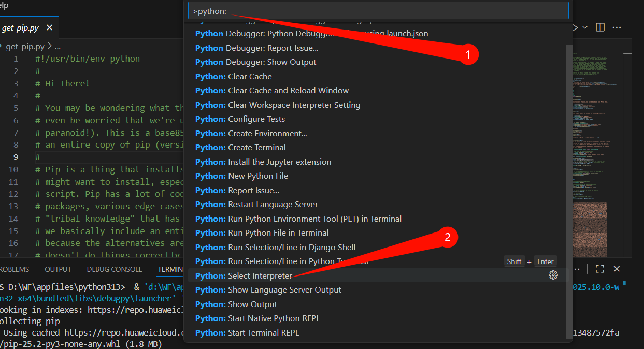Click the pip-25.2-py3-none-any.whl terminal text
Screen dimensions: 644x349
tap(61, 344)
